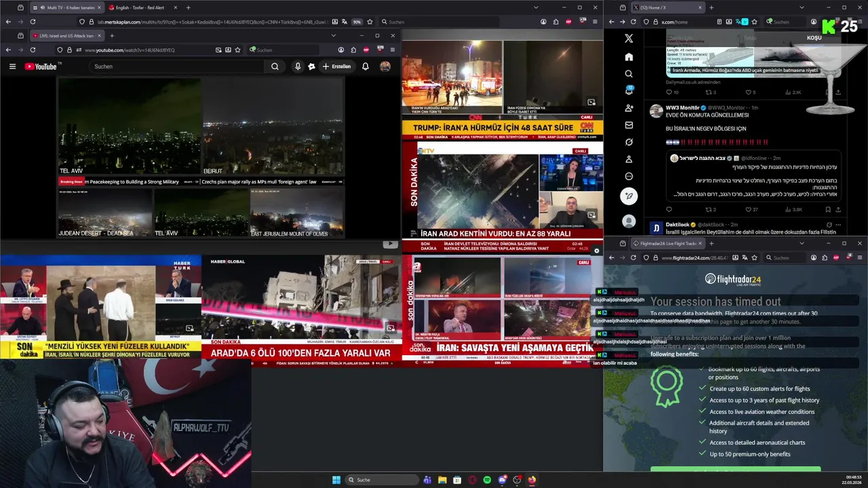Start YouTube voice search microphone
The image size is (868, 488).
[297, 66]
